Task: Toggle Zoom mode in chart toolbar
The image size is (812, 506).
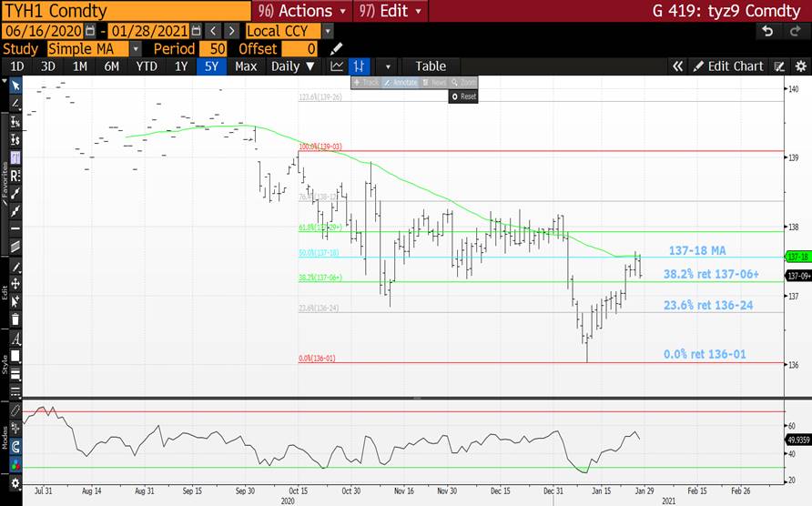Action: coord(464,83)
